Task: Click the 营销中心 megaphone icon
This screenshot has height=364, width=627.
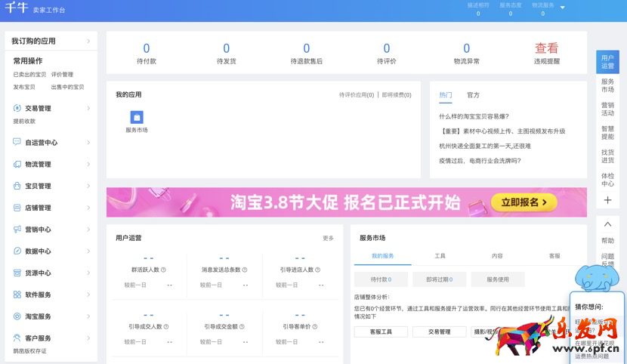Action: (x=17, y=229)
